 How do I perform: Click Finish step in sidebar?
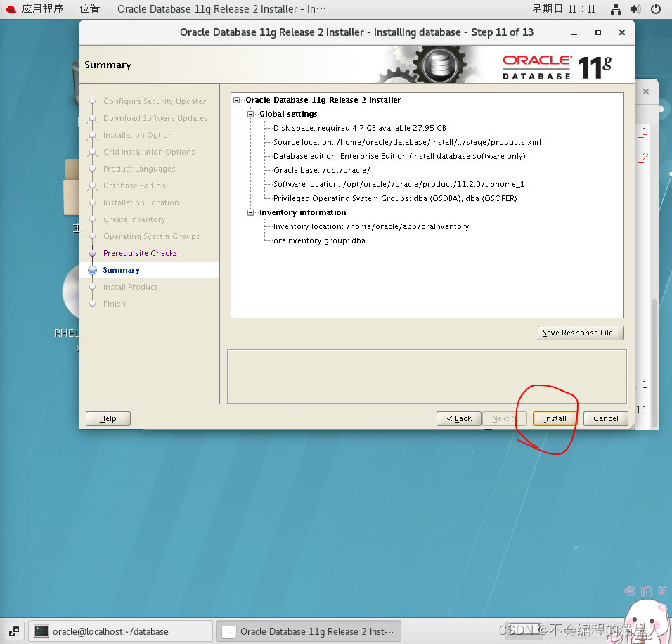115,304
